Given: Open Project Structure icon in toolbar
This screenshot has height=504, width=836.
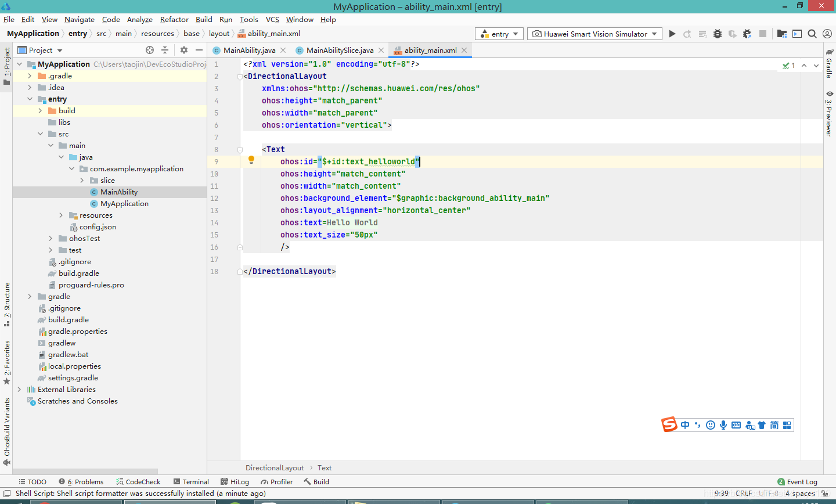Looking at the screenshot, I should 782,34.
